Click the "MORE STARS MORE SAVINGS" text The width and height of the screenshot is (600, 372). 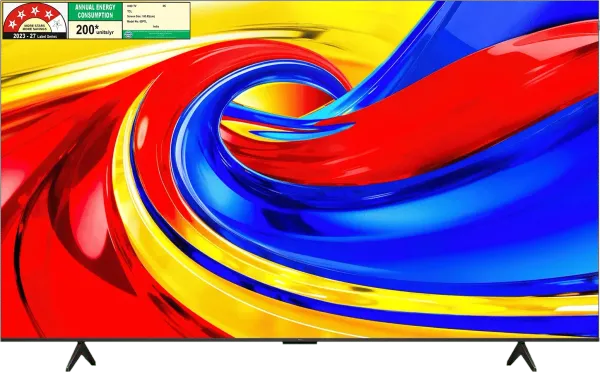click(x=35, y=27)
